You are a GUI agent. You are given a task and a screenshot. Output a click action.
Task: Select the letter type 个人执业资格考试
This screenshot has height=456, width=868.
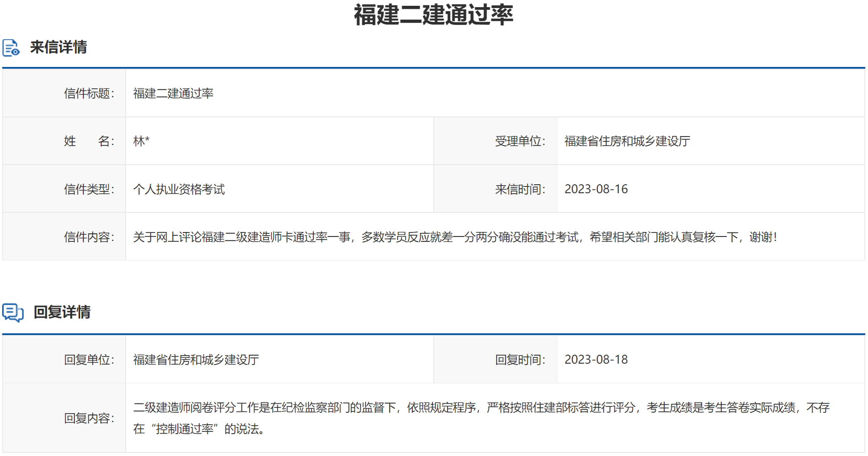[179, 189]
